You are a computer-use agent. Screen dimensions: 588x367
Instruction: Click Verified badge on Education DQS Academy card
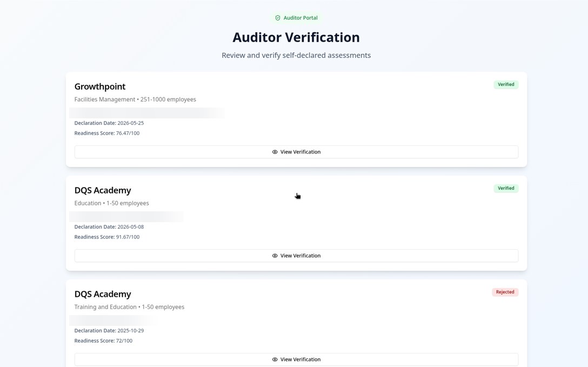point(506,188)
